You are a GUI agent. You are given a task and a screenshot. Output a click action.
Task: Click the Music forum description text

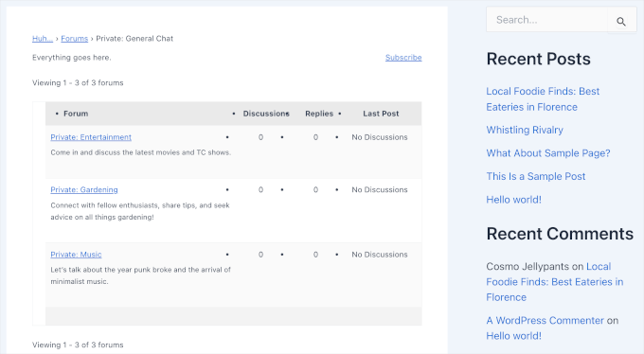click(140, 275)
